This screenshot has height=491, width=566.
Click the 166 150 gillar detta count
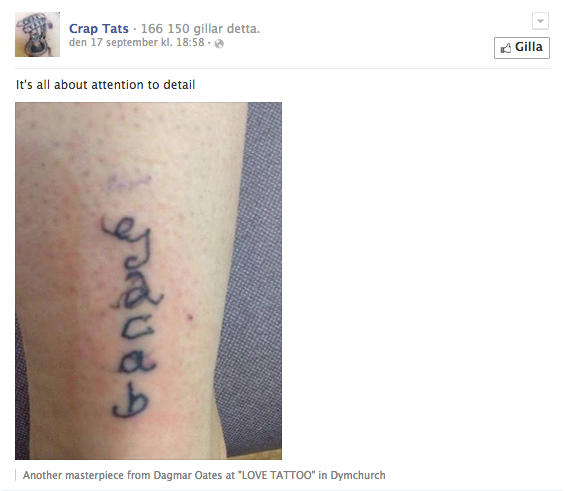click(x=200, y=29)
